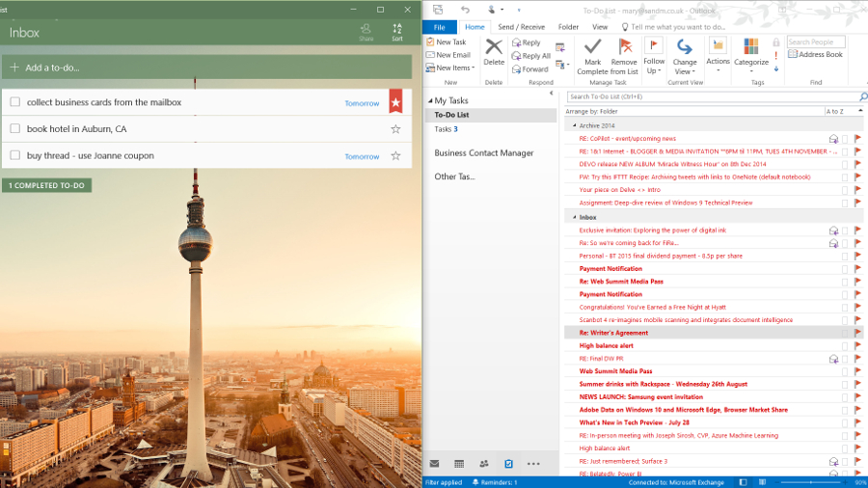Viewport: 868px width, 488px height.
Task: Click Mark Complete checkmark
Action: (592, 57)
